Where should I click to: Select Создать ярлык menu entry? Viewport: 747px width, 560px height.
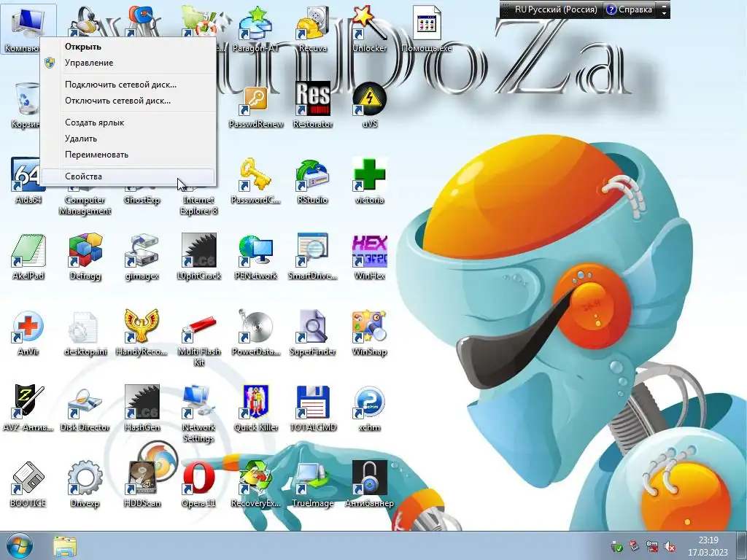click(128, 122)
